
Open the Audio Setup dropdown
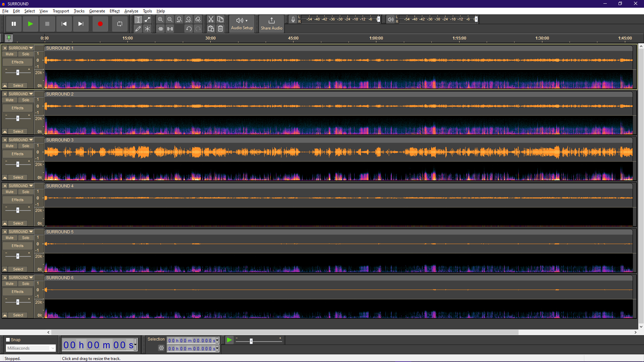[x=242, y=24]
